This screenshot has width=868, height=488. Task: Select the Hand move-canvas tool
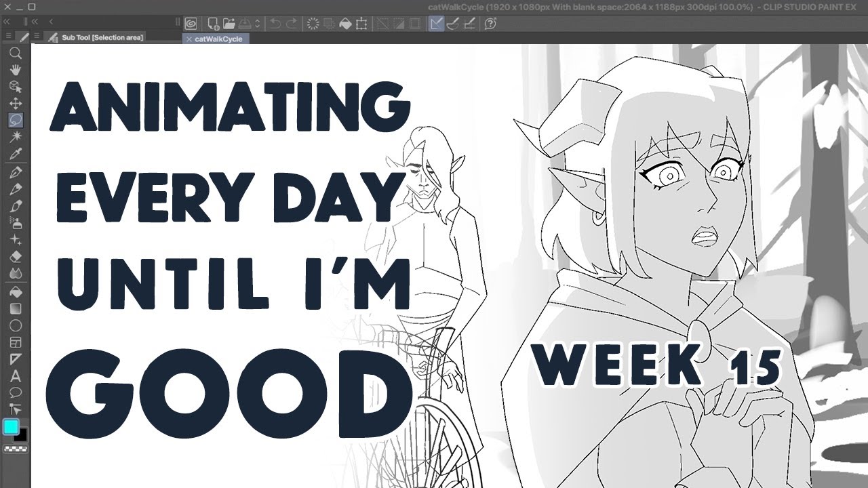click(x=15, y=70)
